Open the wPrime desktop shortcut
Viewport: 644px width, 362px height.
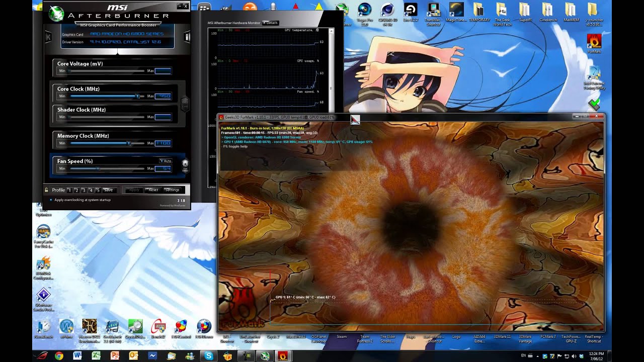[66, 329]
